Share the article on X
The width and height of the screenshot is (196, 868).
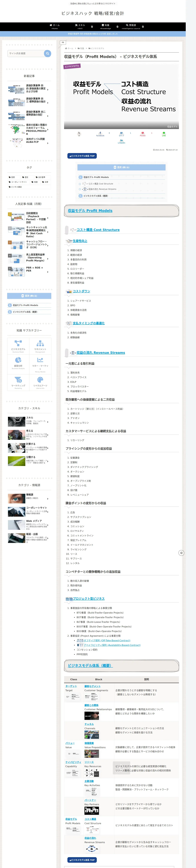point(79,134)
